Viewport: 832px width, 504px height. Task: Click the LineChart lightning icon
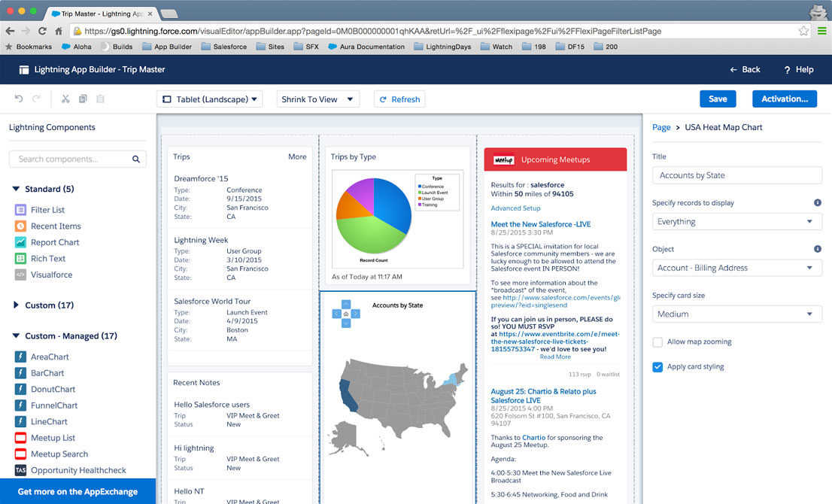20,421
